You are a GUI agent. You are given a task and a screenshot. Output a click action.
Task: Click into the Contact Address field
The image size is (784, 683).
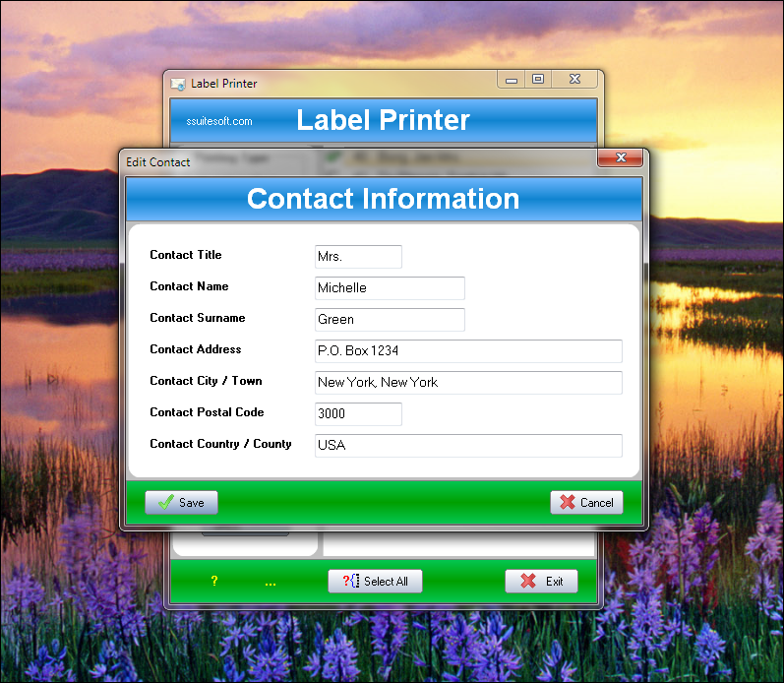[x=468, y=351]
